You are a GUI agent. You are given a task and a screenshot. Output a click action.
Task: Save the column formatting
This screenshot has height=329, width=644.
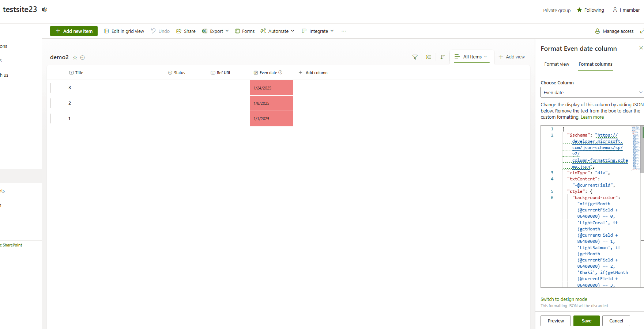pos(586,321)
